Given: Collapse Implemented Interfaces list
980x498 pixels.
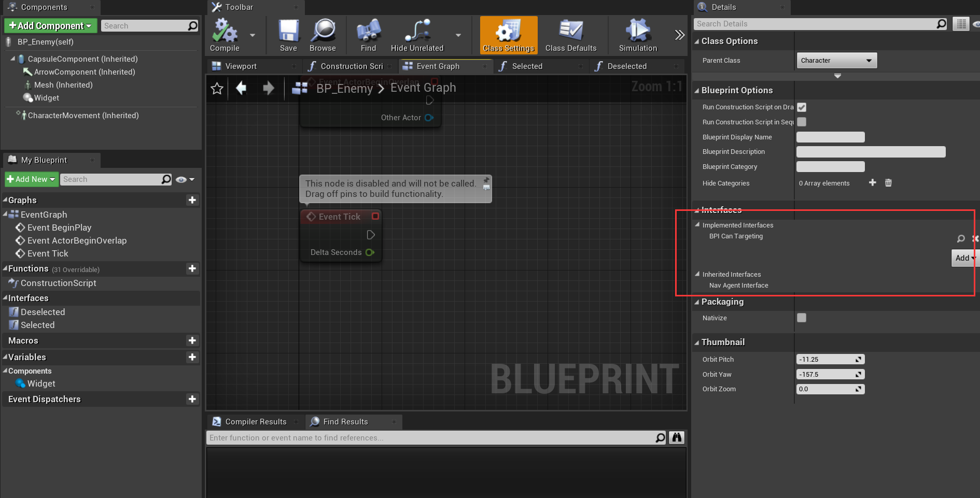Looking at the screenshot, I should 697,225.
